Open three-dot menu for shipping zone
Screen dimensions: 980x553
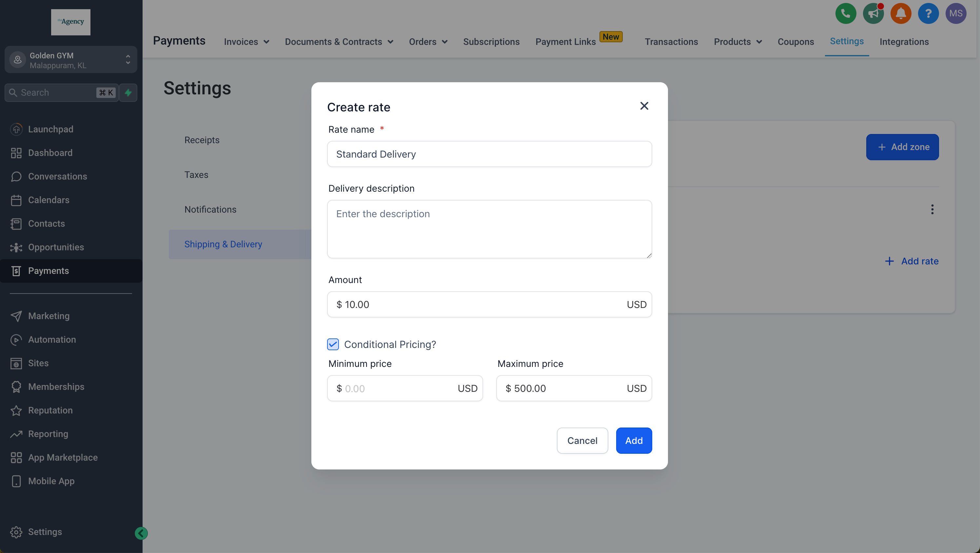(932, 209)
